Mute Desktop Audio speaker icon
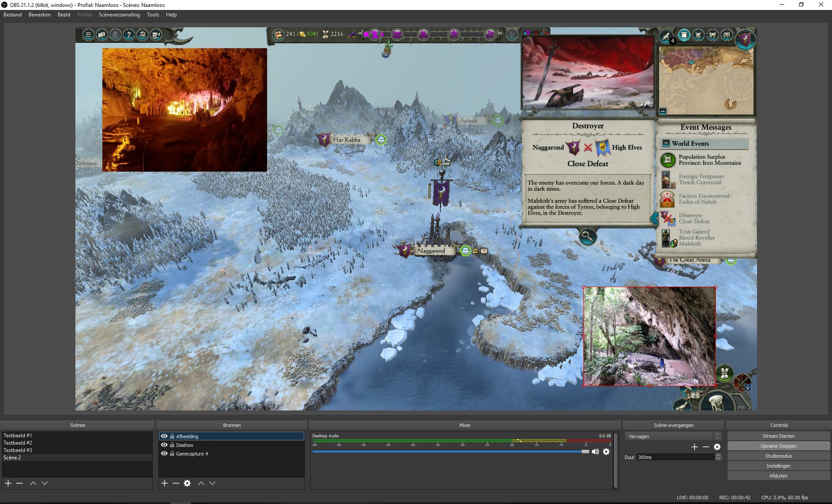Screen dimensions: 832x504 pyautogui.click(x=595, y=452)
